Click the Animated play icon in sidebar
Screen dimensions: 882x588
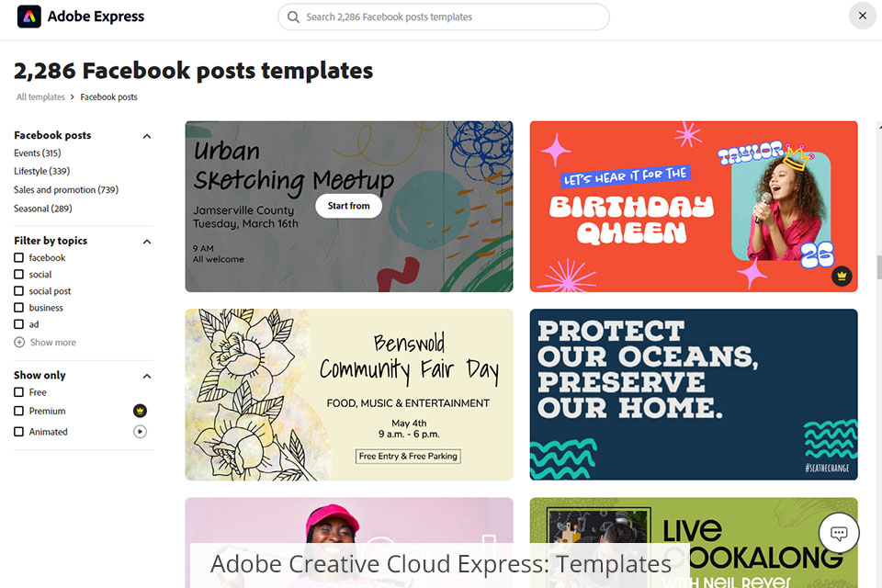click(x=140, y=432)
